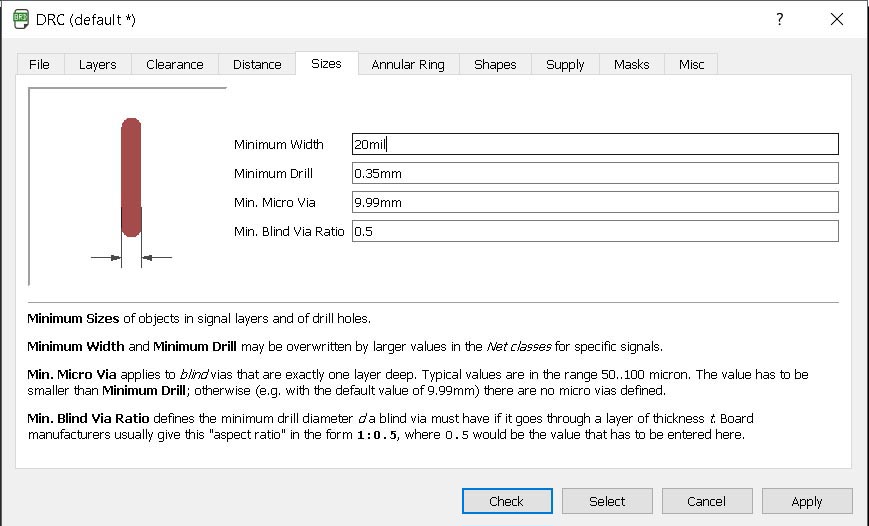Image resolution: width=869 pixels, height=526 pixels.
Task: Click the DRC board icon in title bar
Action: pyautogui.click(x=21, y=19)
